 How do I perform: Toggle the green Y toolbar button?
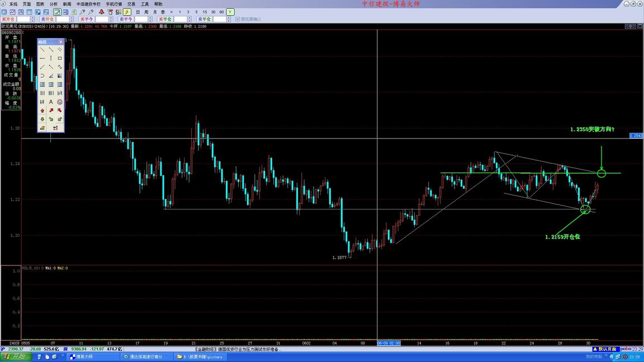point(230,12)
